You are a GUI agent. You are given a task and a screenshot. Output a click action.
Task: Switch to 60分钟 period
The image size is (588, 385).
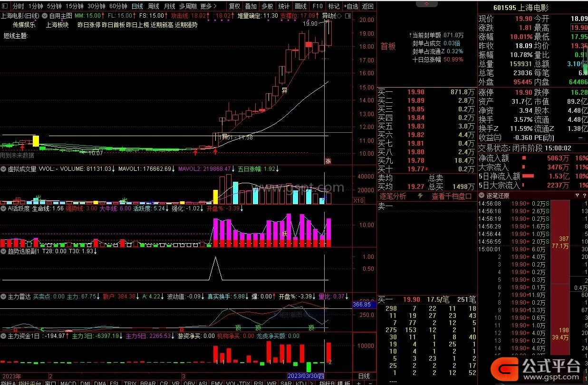click(x=118, y=6)
